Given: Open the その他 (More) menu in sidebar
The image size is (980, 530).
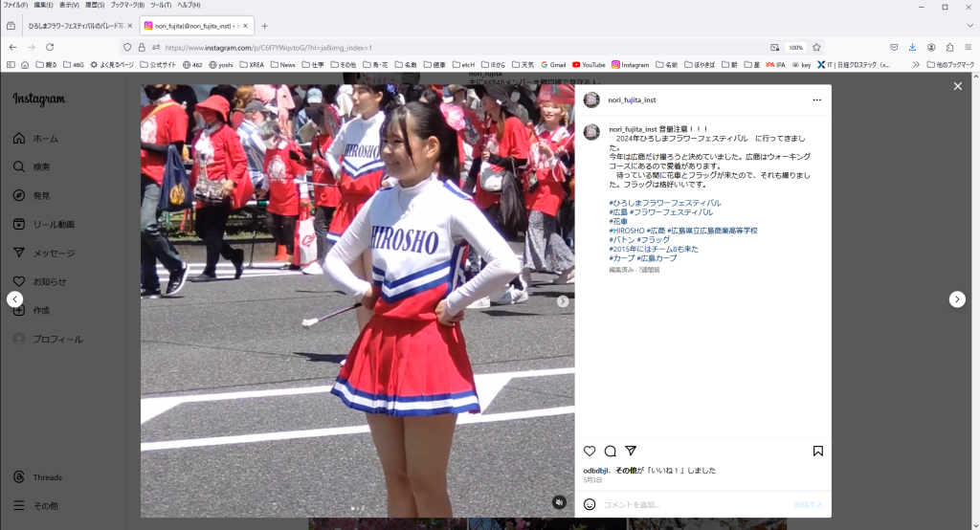Looking at the screenshot, I should 35,506.
